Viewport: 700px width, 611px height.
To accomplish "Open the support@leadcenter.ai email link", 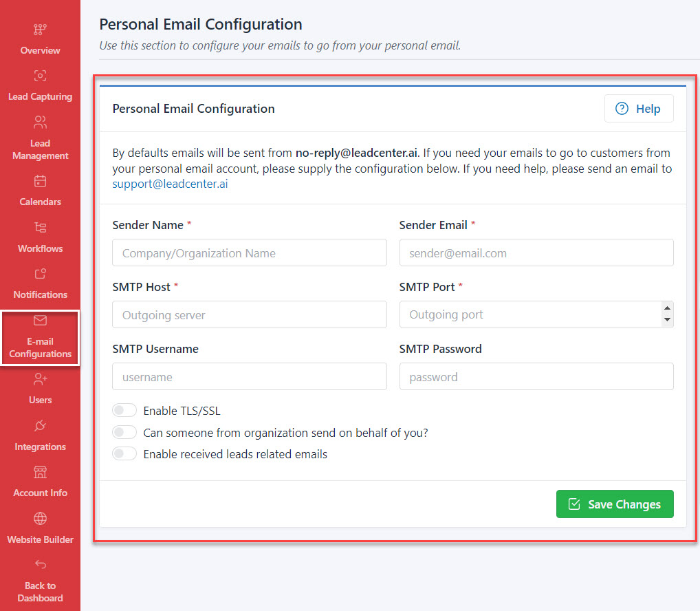I will point(170,184).
